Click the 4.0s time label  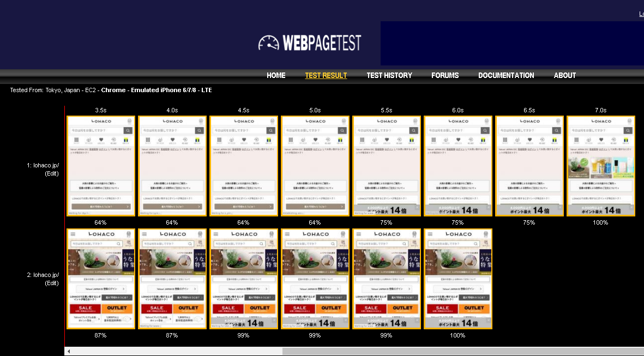point(172,110)
